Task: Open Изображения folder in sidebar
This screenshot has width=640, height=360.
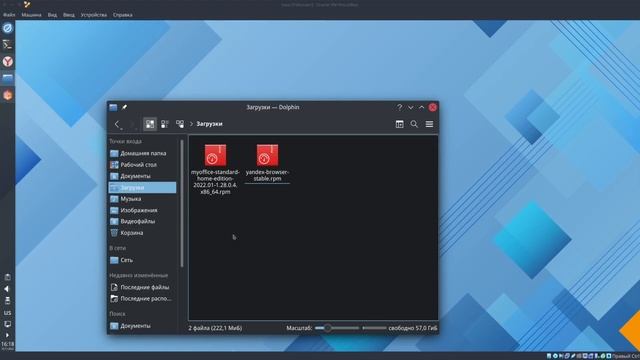Action: pos(142,210)
